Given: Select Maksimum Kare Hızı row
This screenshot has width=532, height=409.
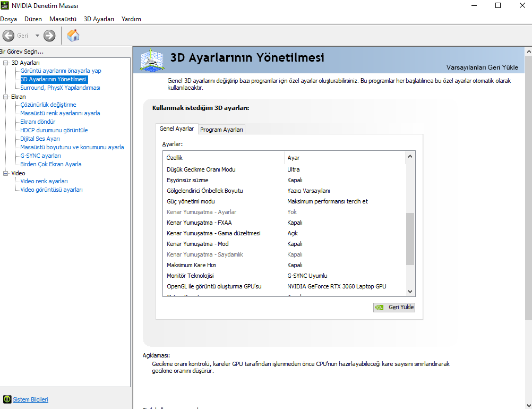Looking at the screenshot, I should point(284,265).
